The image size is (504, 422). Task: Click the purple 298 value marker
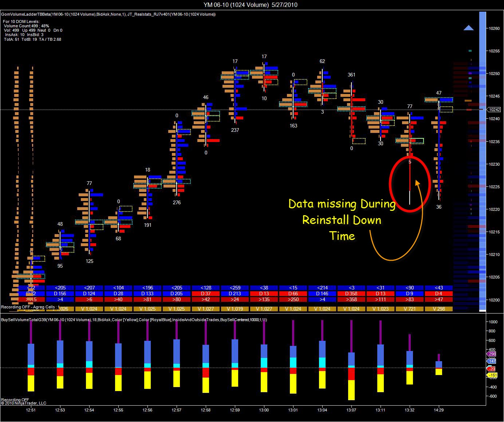pos(492,354)
